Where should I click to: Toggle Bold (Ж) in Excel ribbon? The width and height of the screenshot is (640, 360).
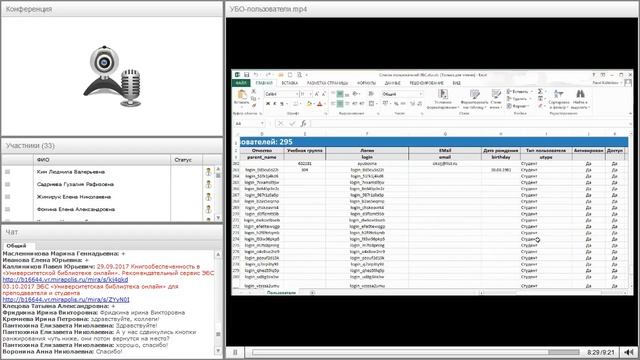tap(268, 104)
